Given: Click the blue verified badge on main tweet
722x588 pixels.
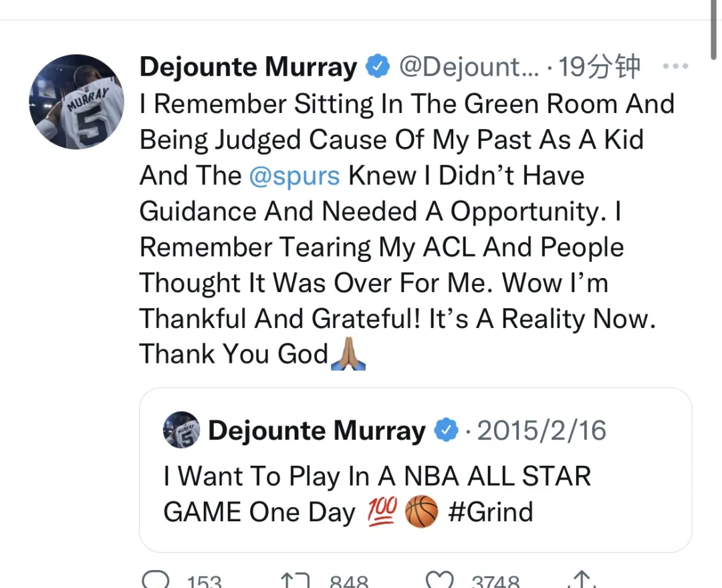Looking at the screenshot, I should (x=378, y=65).
